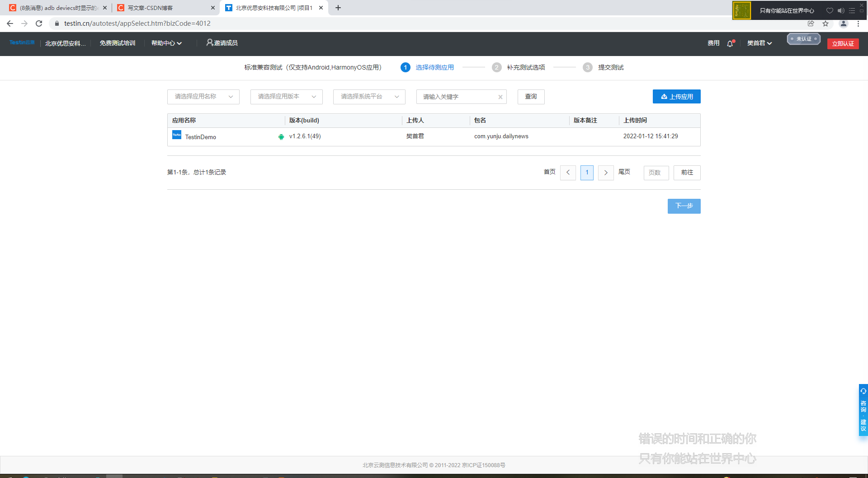
Task: Click the 前往 go-to-page button
Action: (687, 173)
